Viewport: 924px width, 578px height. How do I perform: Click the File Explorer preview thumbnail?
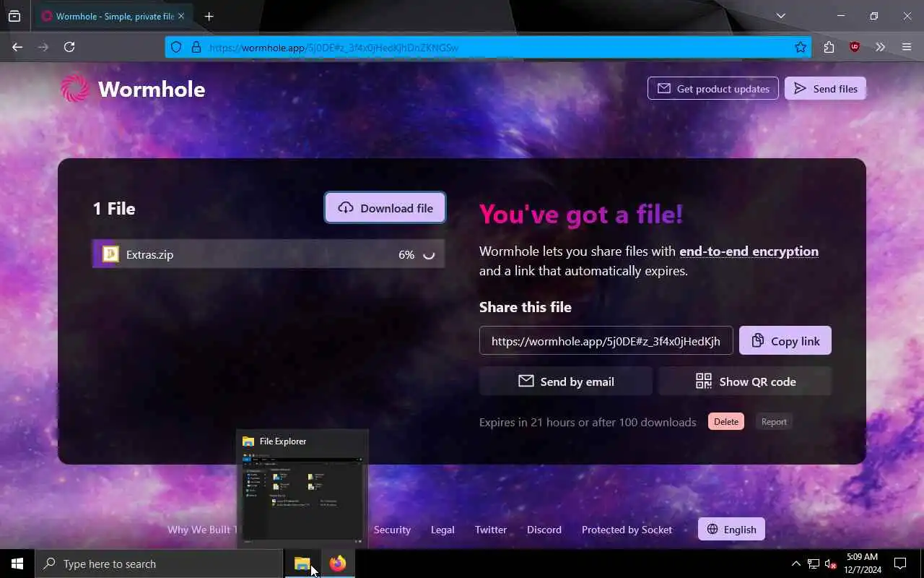302,497
